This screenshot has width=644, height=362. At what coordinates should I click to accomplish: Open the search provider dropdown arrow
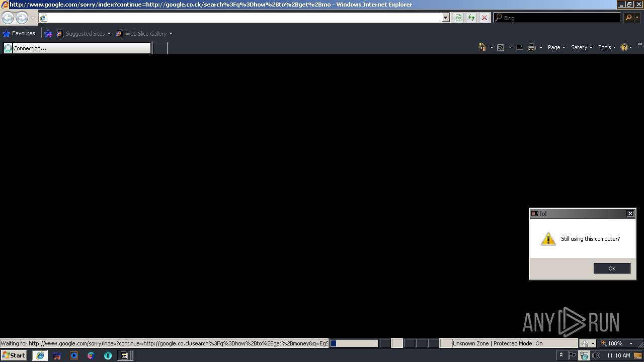pyautogui.click(x=637, y=18)
